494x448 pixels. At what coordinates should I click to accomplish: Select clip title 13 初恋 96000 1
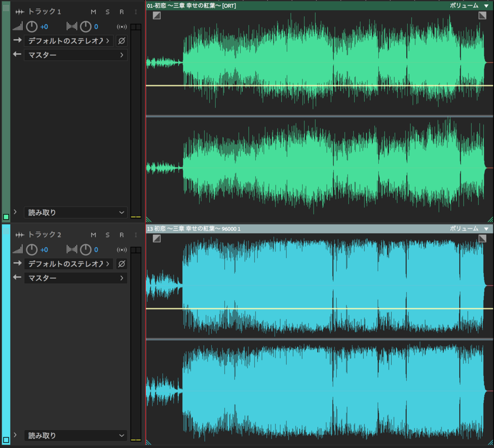194,228
